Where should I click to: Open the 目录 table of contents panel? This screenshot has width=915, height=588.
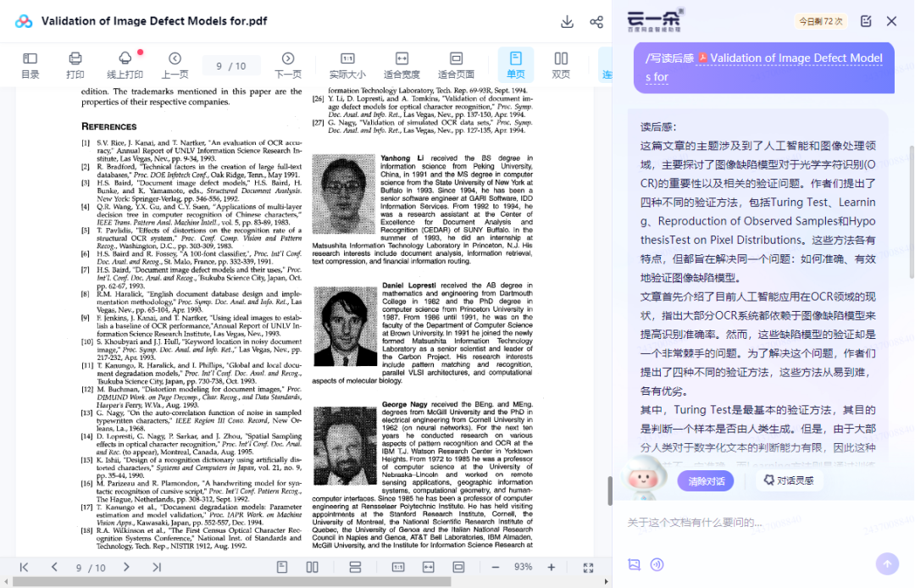30,65
